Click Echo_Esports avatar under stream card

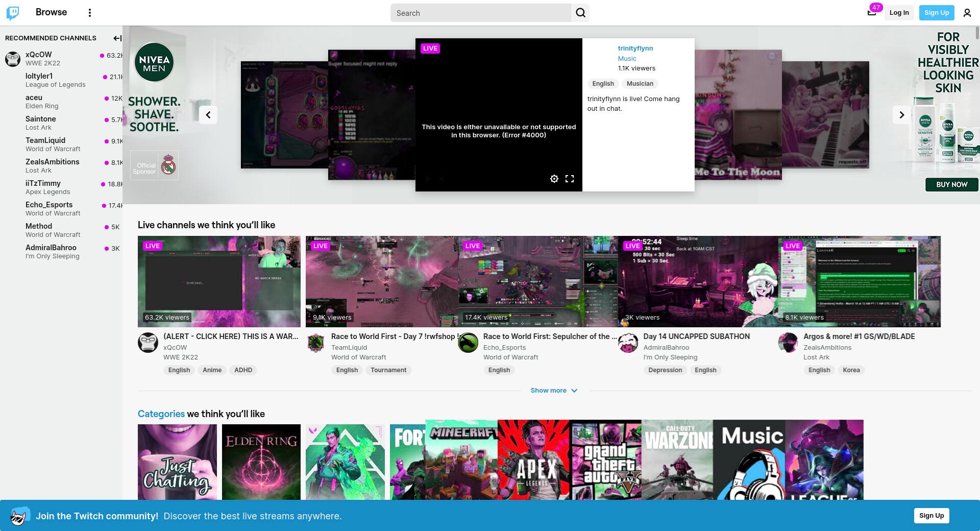click(x=468, y=343)
